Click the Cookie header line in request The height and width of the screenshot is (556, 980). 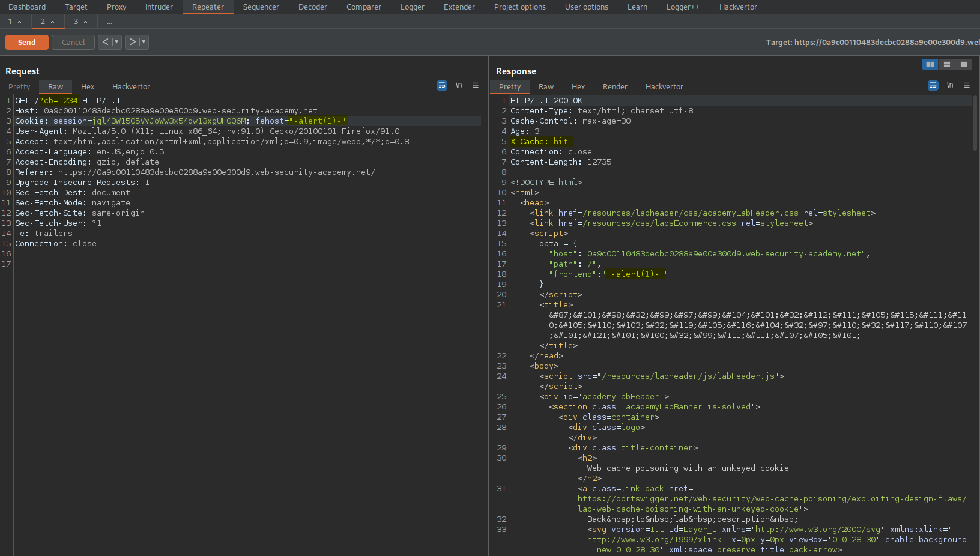181,121
